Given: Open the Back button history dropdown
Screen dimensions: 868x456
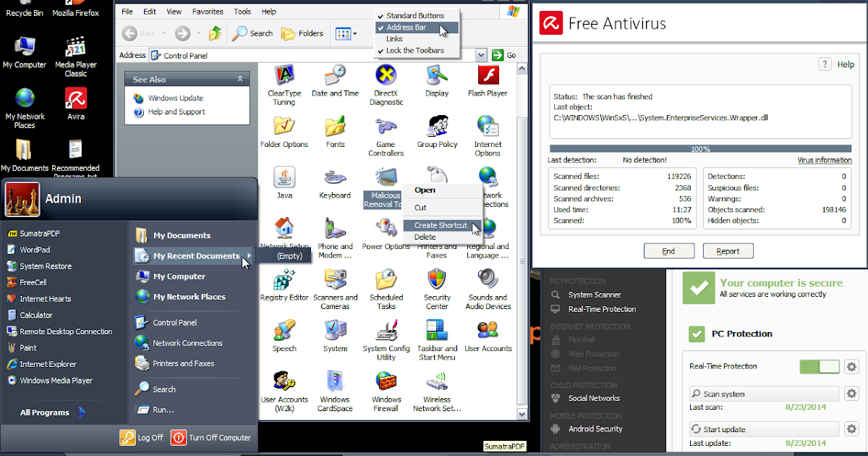Looking at the screenshot, I should pyautogui.click(x=164, y=33).
